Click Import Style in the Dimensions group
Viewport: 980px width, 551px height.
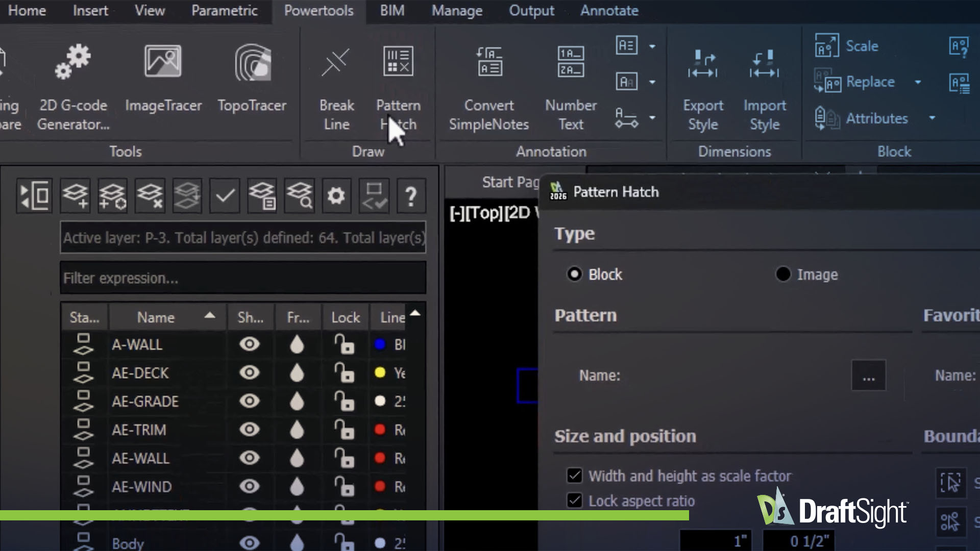coord(765,89)
